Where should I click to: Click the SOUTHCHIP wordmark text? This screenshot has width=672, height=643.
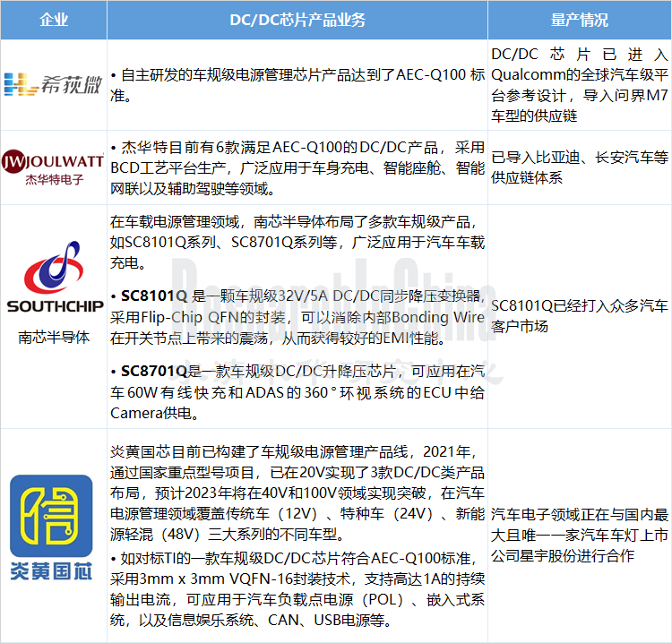coord(55,306)
